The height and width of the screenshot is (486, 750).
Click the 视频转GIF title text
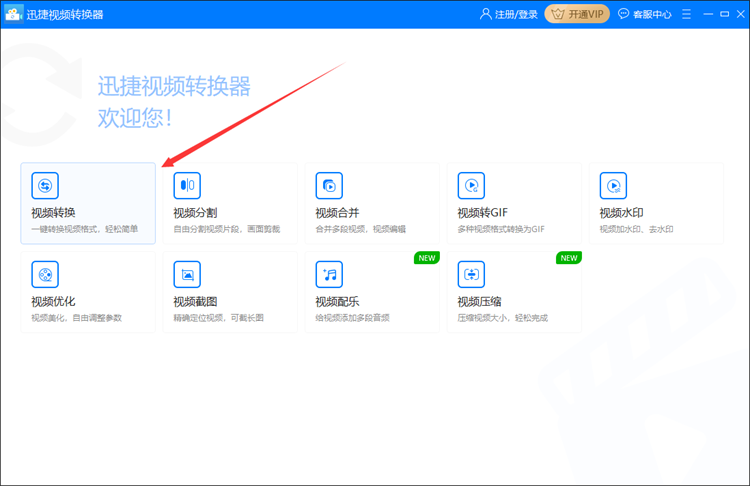click(482, 212)
